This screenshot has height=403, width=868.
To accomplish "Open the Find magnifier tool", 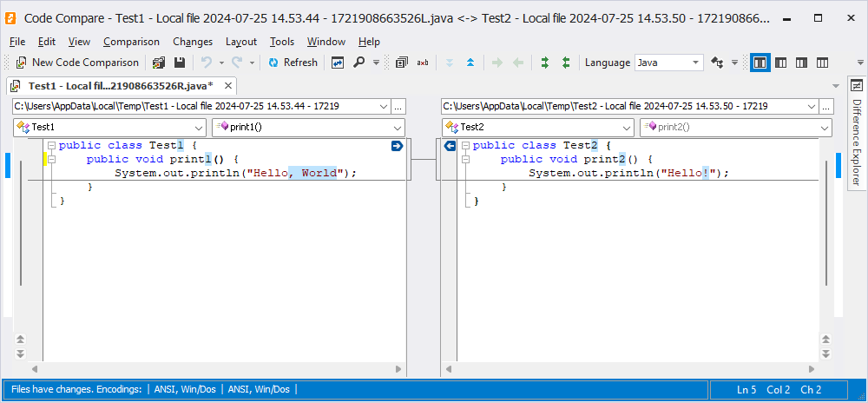I will point(359,63).
